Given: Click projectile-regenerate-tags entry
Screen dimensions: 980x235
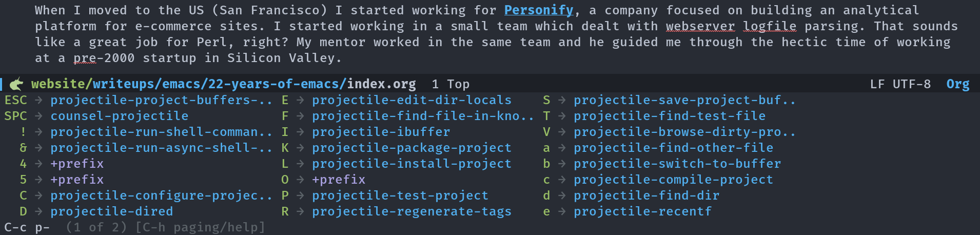Looking at the screenshot, I should [x=411, y=211].
